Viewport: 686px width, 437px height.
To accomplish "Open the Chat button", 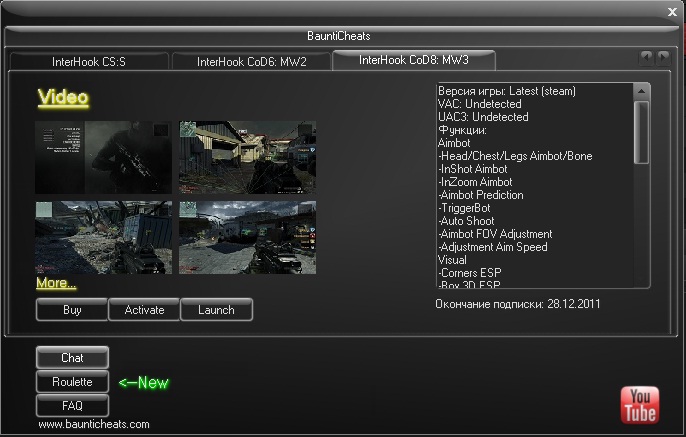I will (x=72, y=358).
